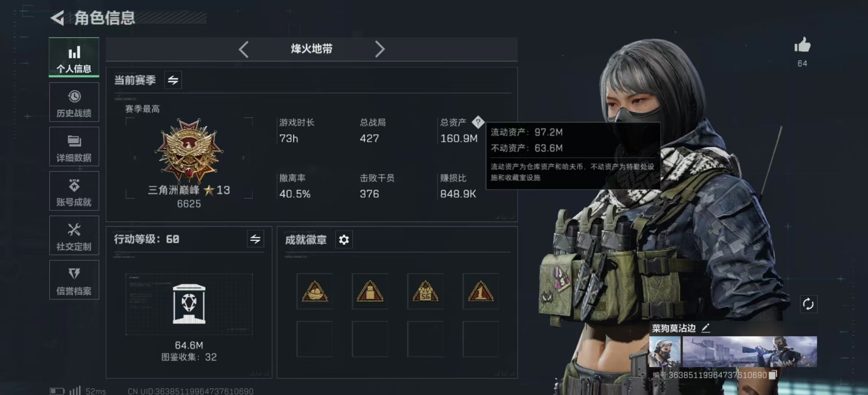
Task: Go back using the arrow beside 角色信息
Action: 57,18
